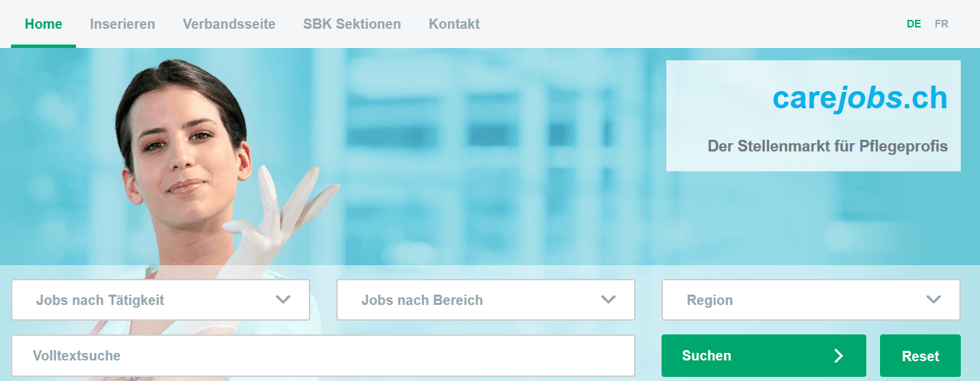
Task: Open the Kontakt page
Action: click(x=454, y=24)
